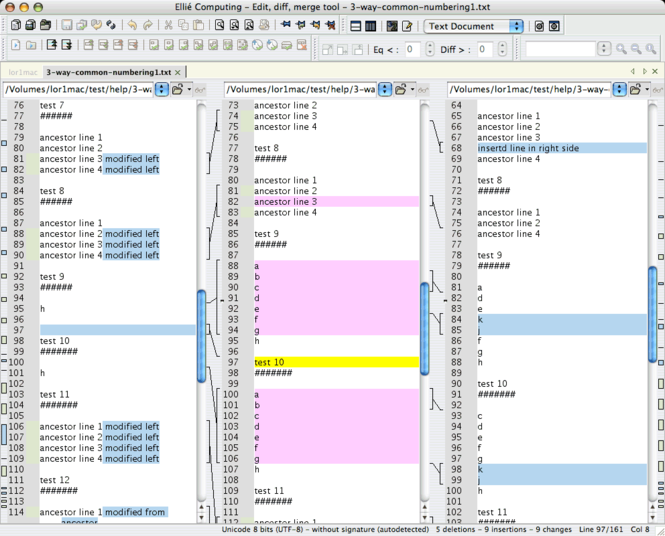Close the 3-way-common-numbering1.txt tab
665x536 pixels.
point(179,72)
